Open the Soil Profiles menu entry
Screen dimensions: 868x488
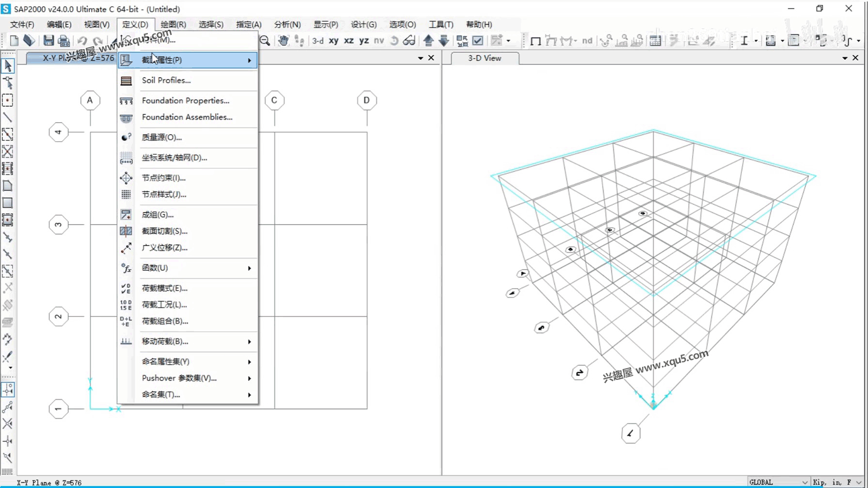pos(166,81)
